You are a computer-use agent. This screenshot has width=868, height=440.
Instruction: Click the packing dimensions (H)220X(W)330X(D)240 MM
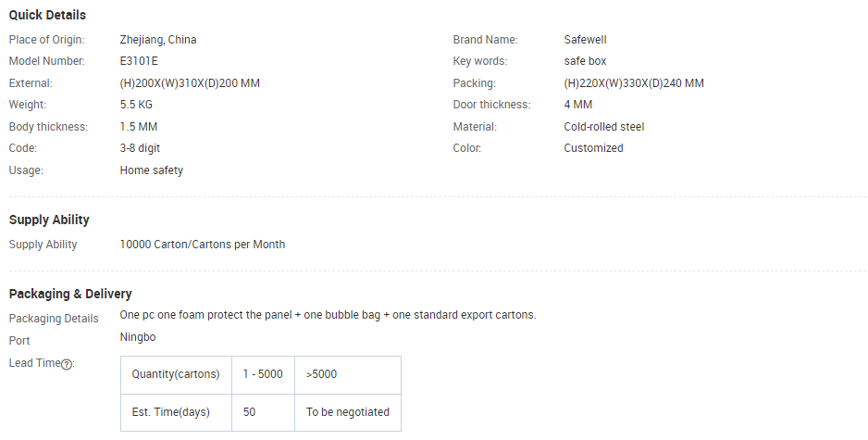point(634,83)
